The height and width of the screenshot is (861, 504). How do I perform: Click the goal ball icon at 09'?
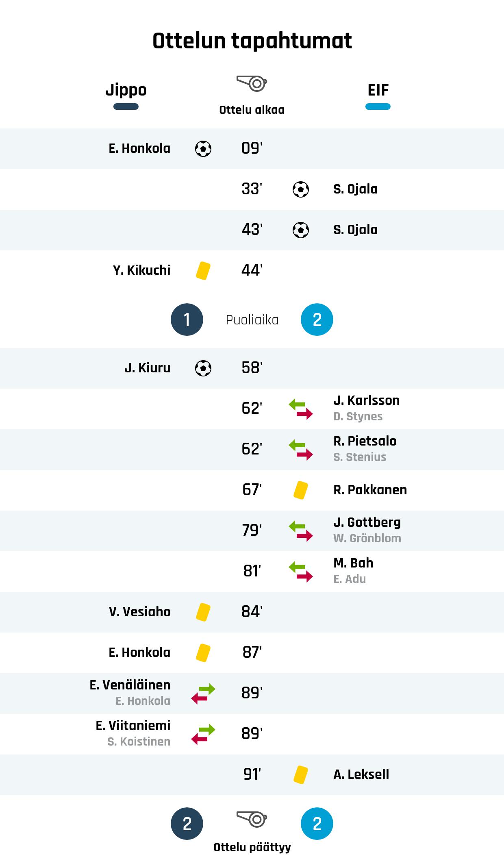203,149
